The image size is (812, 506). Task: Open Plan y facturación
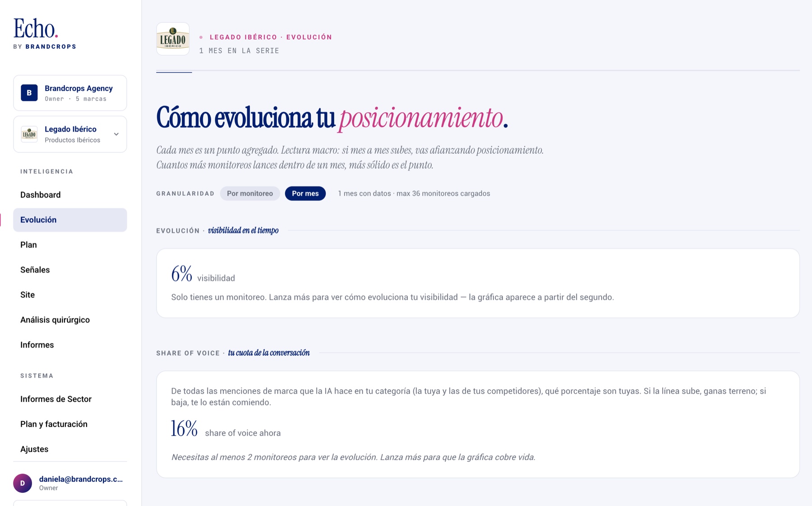(x=70, y=424)
